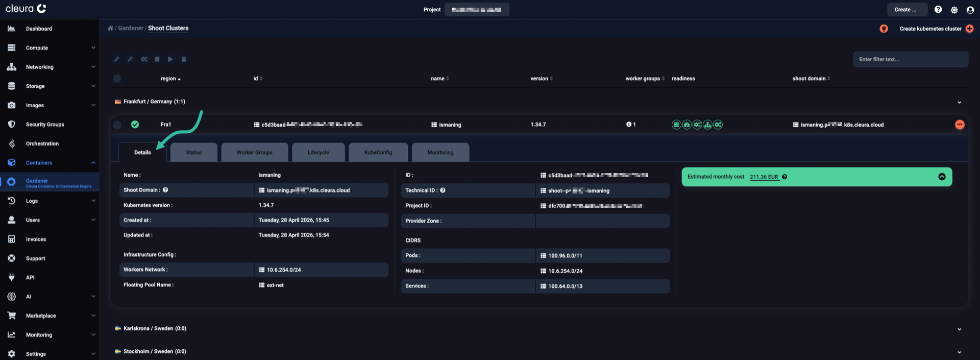Open Security Groups in sidebar
This screenshot has width=980, height=360.
pyautogui.click(x=45, y=125)
